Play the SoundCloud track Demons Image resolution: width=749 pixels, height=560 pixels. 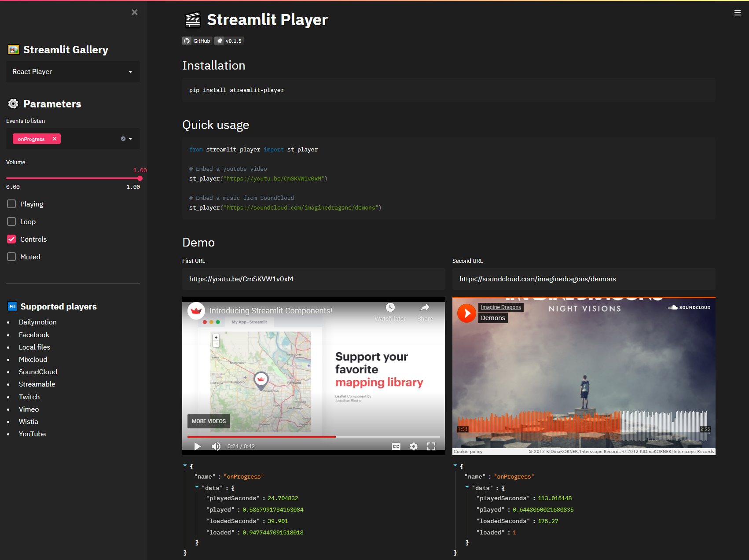tap(466, 313)
